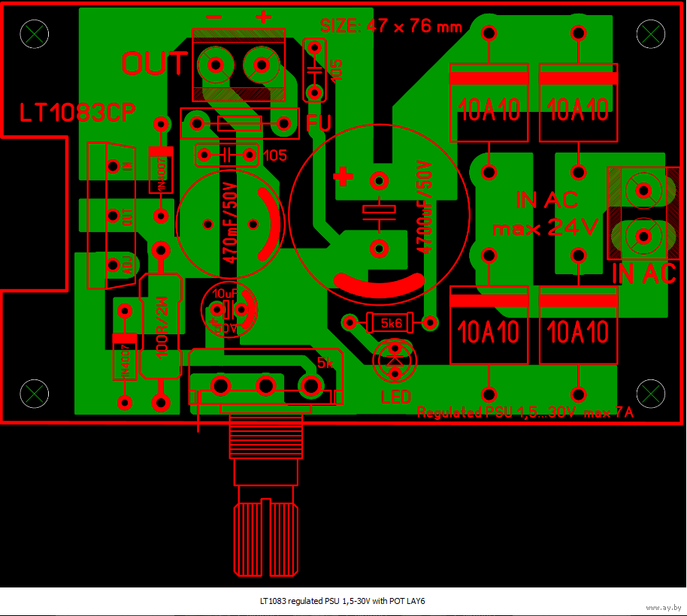Click the "LT1083CP" regulator label
Viewport: 687px width, 616px height.
[77, 113]
